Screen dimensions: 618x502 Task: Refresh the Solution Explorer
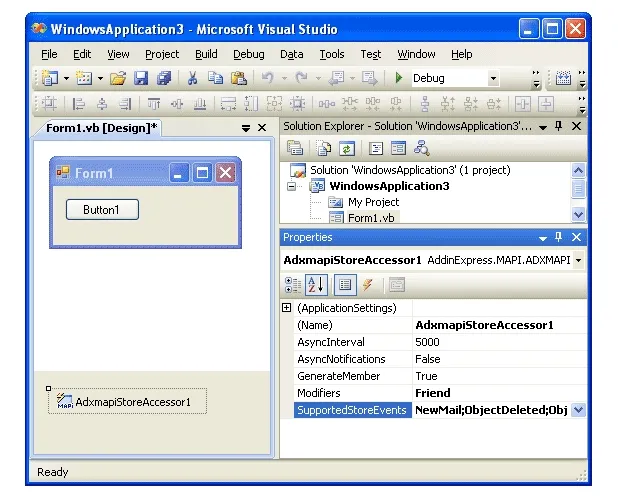[x=346, y=149]
